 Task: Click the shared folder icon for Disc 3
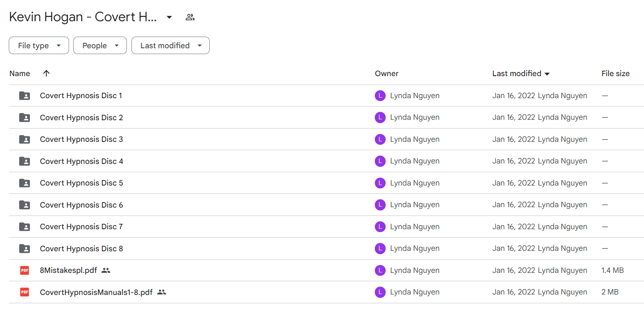pyautogui.click(x=25, y=139)
